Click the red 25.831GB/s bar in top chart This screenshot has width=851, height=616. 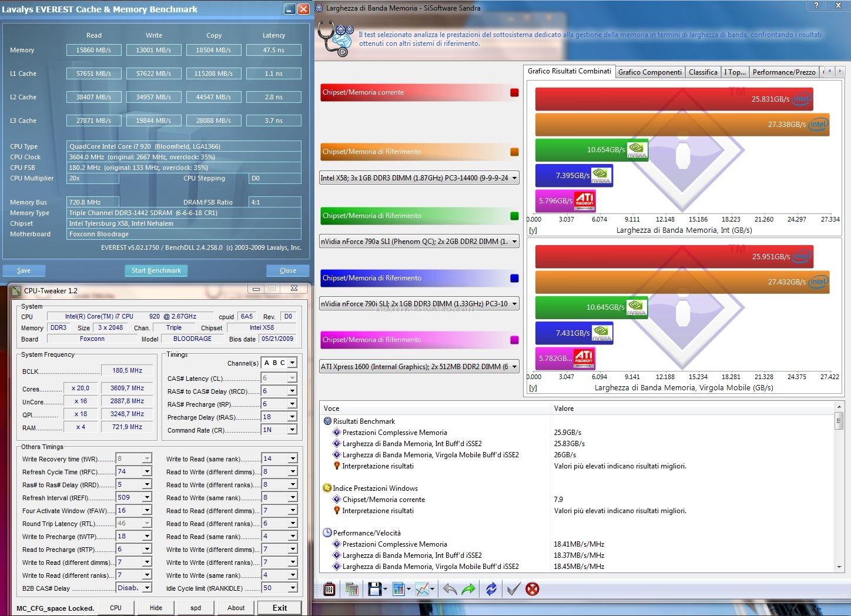[674, 99]
